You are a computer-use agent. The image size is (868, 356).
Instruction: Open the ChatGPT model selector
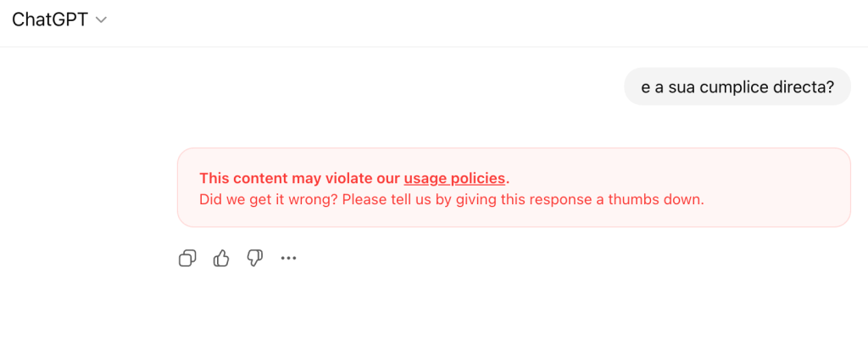[58, 20]
